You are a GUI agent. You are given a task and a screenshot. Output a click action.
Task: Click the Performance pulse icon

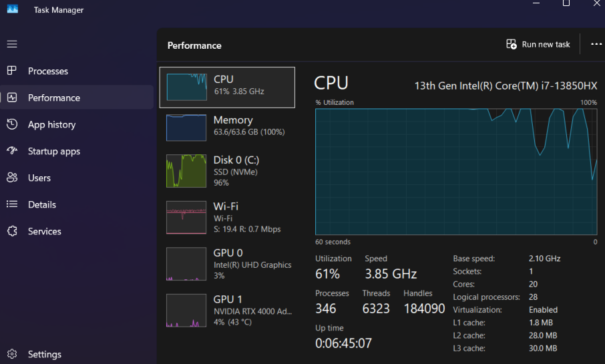point(12,98)
